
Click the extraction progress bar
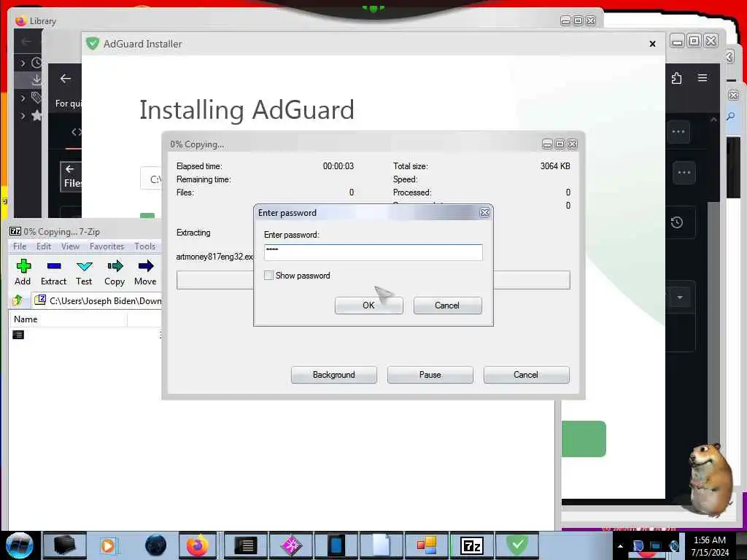373,280
